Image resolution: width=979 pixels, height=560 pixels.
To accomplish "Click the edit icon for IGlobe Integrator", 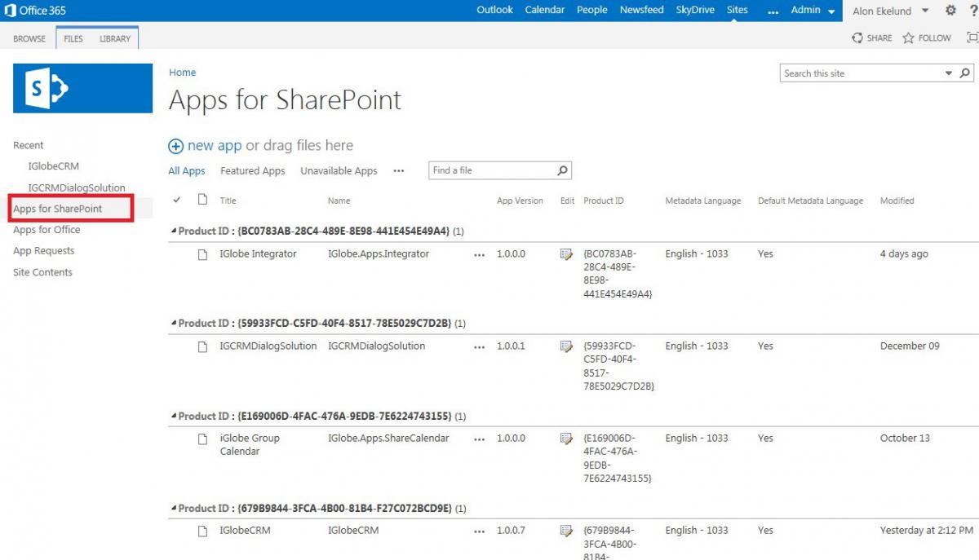I will click(566, 254).
